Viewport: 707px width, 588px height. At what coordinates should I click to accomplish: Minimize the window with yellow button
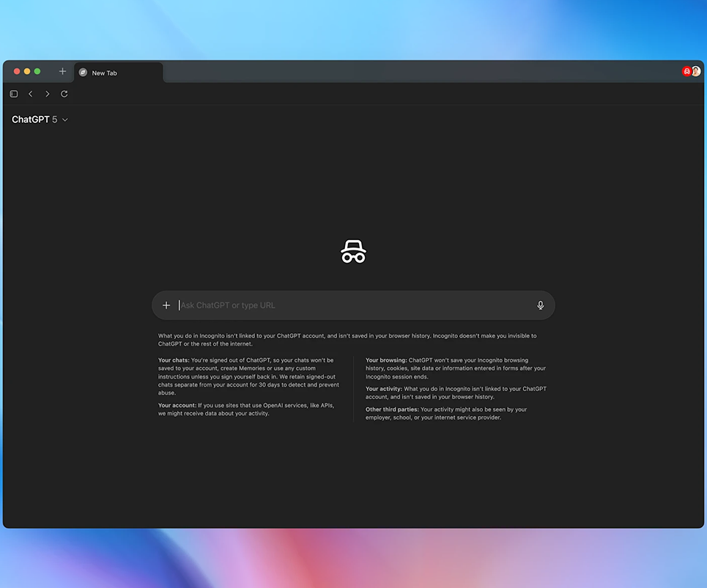pos(27,72)
